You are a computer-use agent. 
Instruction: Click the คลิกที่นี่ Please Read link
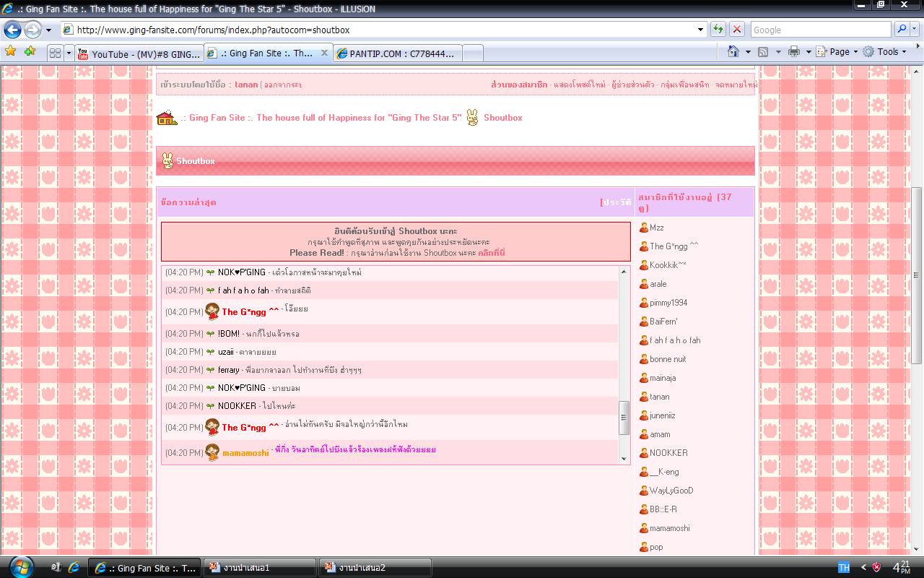(491, 253)
